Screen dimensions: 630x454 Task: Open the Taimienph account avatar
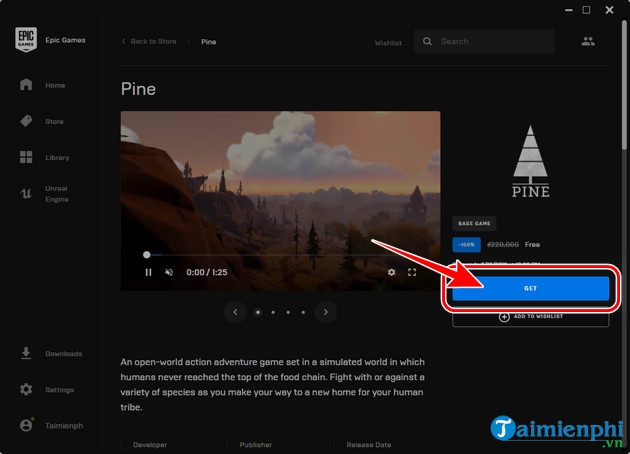tap(26, 425)
